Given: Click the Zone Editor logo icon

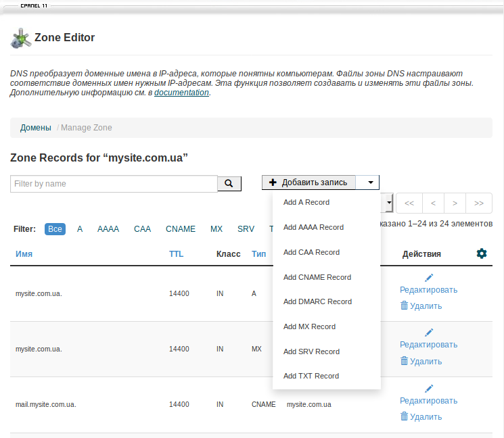Looking at the screenshot, I should coord(20,39).
